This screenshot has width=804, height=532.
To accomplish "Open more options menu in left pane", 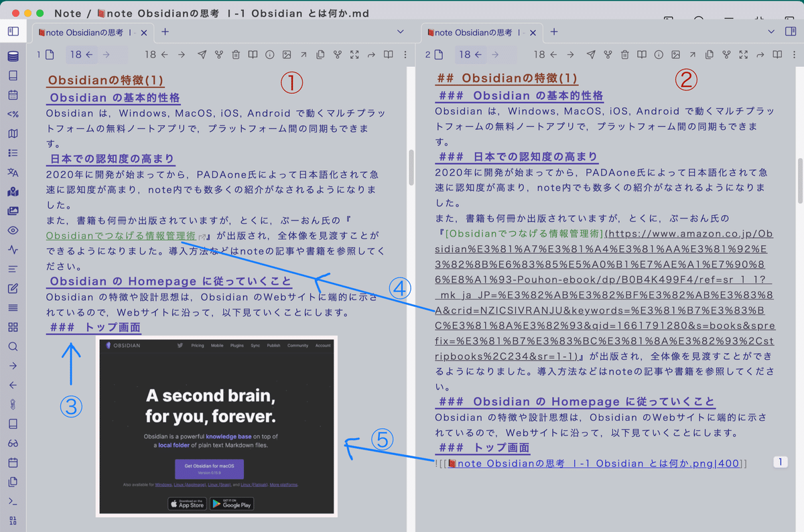I will [405, 55].
